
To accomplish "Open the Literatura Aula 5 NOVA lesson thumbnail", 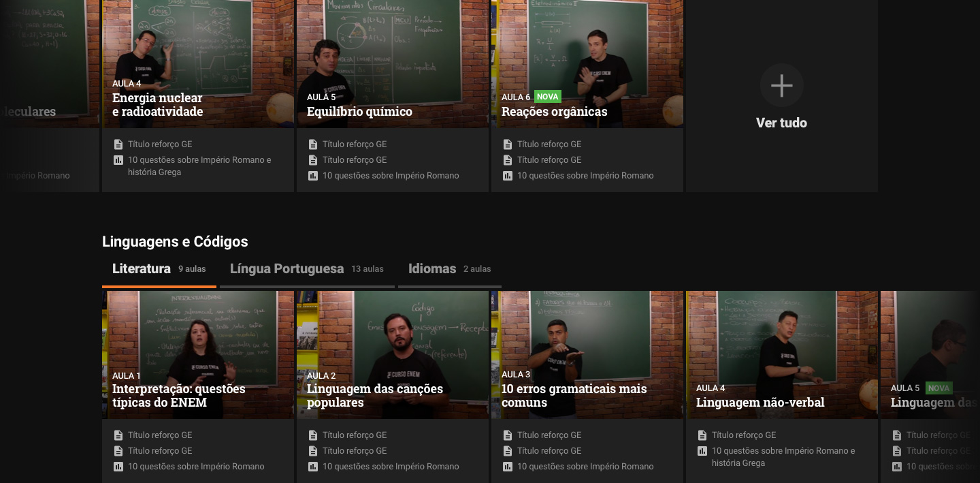I will point(930,355).
